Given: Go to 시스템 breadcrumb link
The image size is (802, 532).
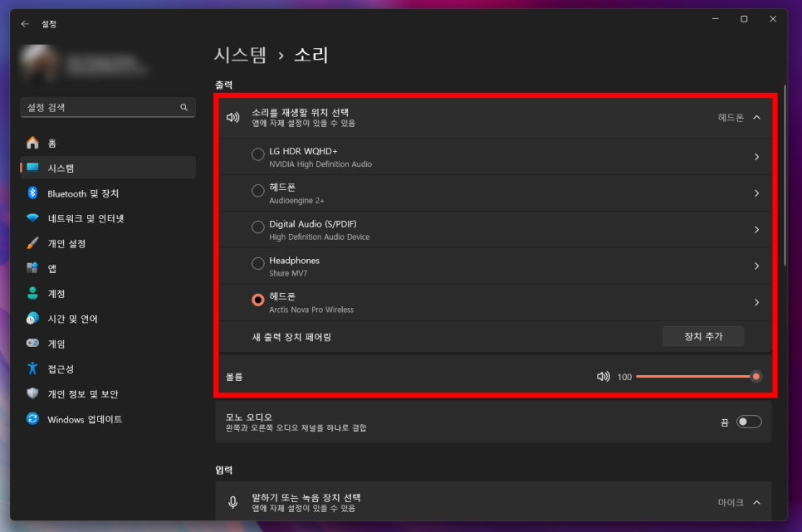Looking at the screenshot, I should tap(240, 55).
